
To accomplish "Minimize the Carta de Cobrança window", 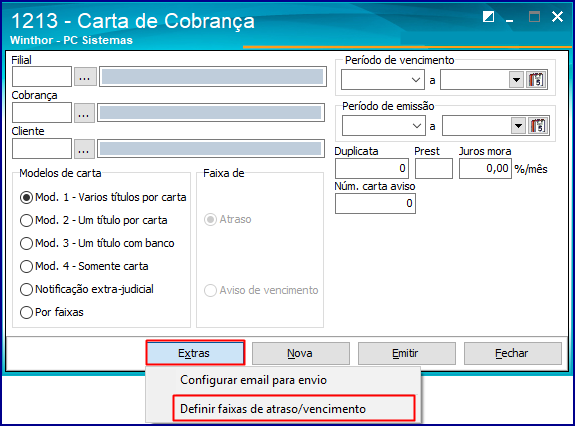I will 509,17.
